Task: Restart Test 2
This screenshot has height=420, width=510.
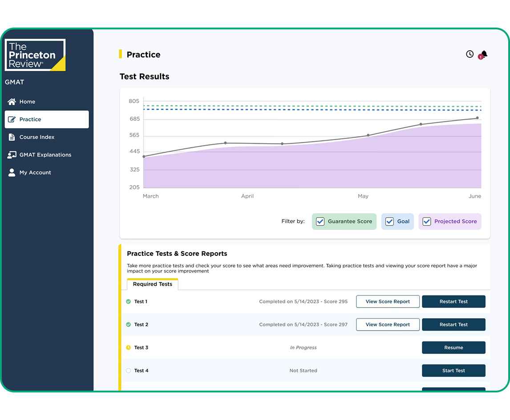Action: 453,325
